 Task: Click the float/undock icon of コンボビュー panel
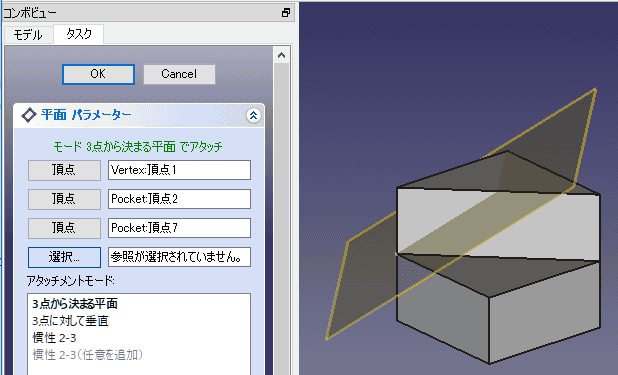pyautogui.click(x=286, y=13)
